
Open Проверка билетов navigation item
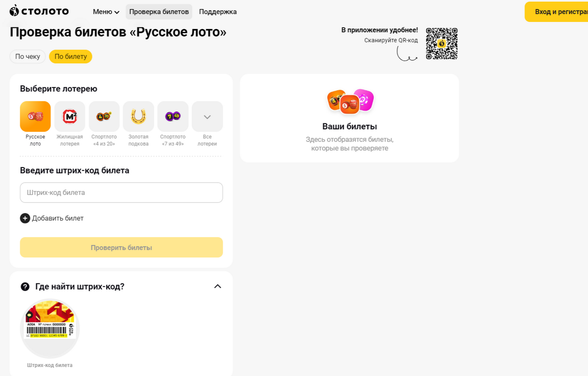click(x=159, y=12)
